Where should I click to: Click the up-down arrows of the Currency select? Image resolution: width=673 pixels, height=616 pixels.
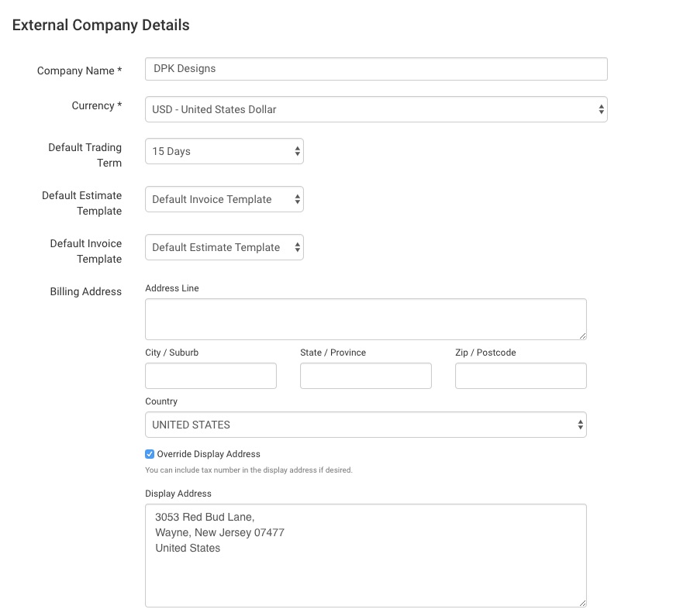(x=601, y=109)
